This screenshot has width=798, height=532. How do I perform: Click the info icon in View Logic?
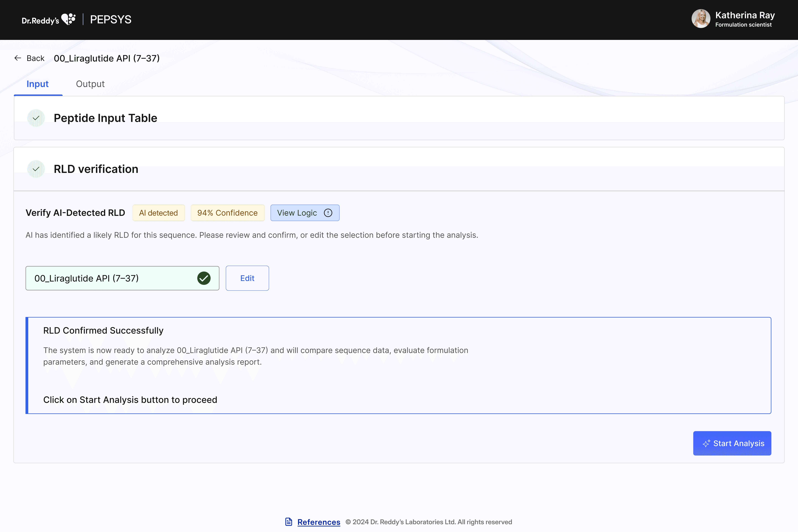click(328, 213)
